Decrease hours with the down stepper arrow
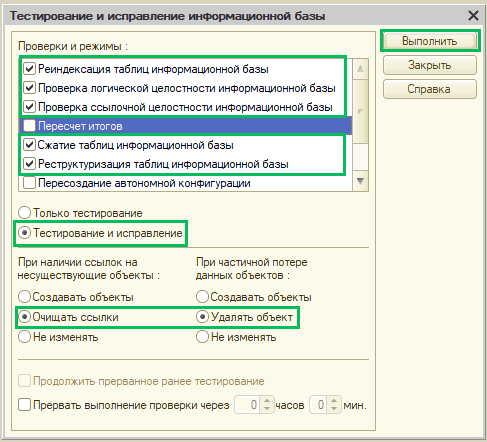The image size is (487, 442). click(267, 409)
